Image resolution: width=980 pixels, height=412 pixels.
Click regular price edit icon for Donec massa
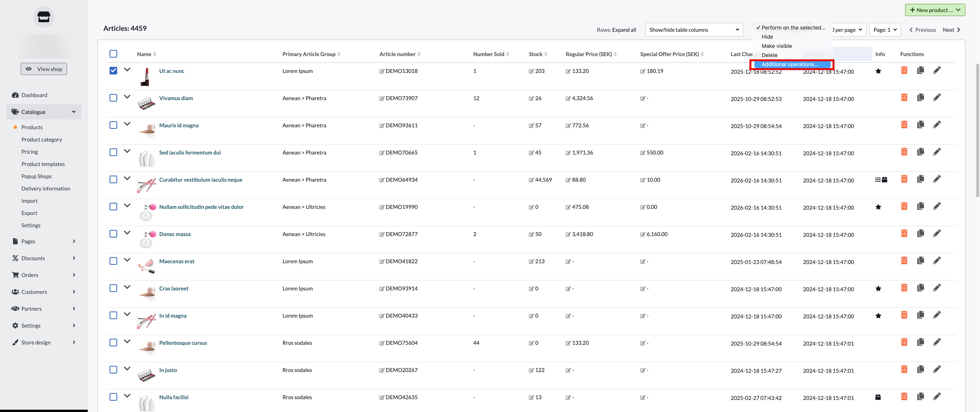568,234
